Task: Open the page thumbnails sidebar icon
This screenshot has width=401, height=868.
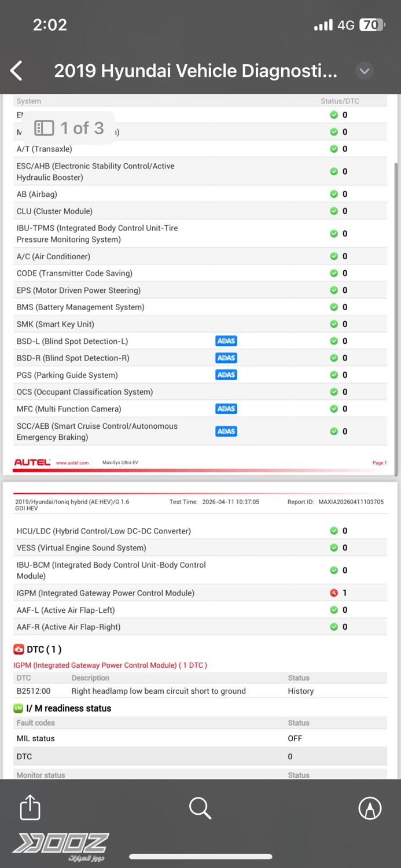Action: click(44, 128)
